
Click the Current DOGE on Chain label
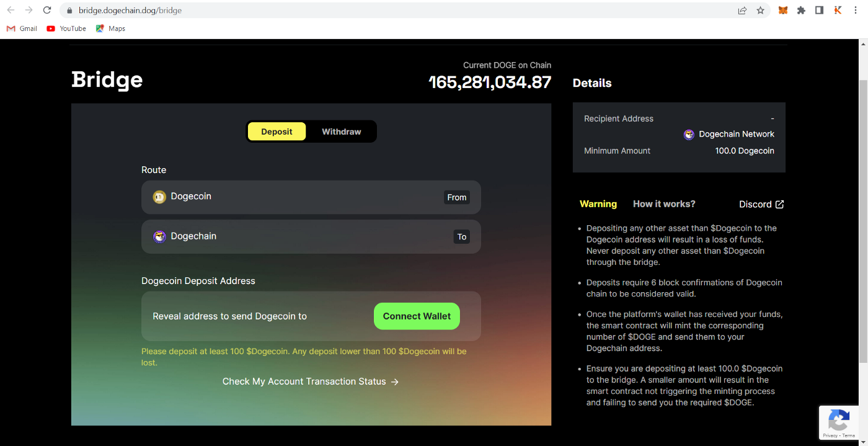(507, 65)
